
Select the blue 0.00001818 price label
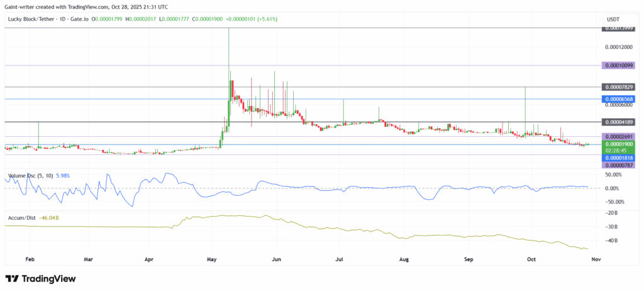619,158
